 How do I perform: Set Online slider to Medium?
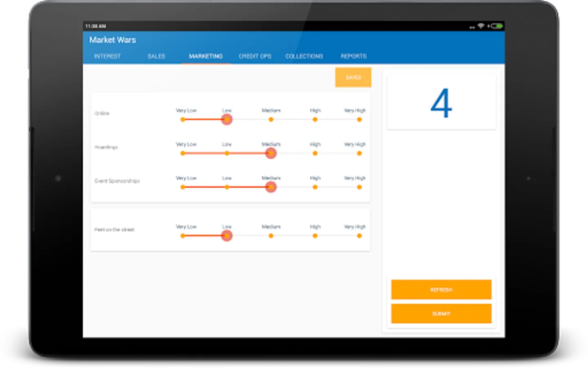(271, 119)
